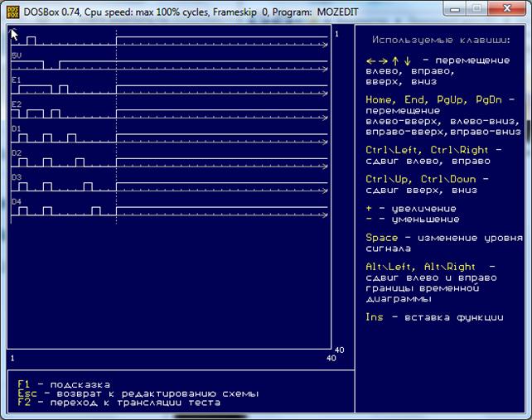Click the D1 signal label
Viewport: 532px width, 420px height.
point(17,128)
